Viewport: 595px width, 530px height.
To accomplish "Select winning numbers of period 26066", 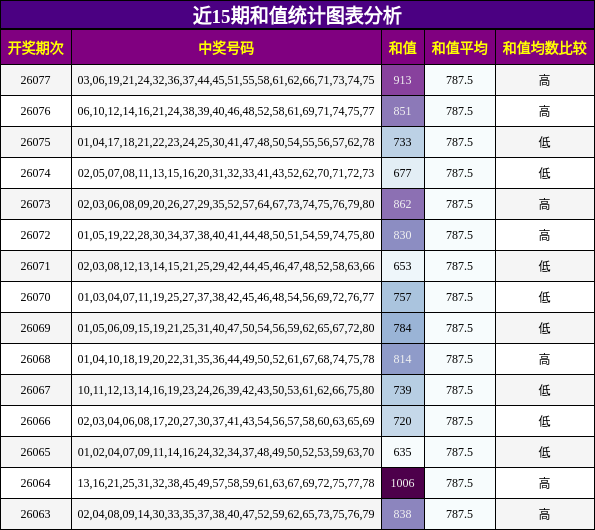I will click(x=226, y=421).
